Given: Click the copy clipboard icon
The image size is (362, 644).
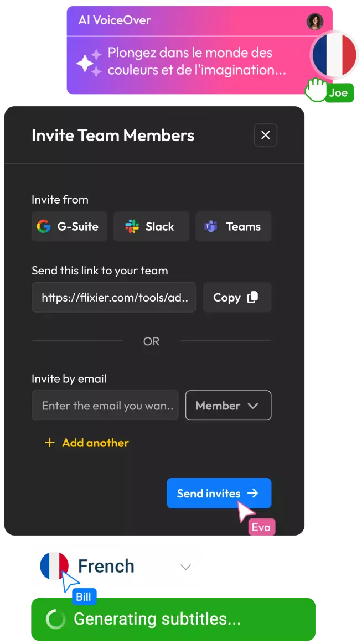Looking at the screenshot, I should (x=253, y=297).
